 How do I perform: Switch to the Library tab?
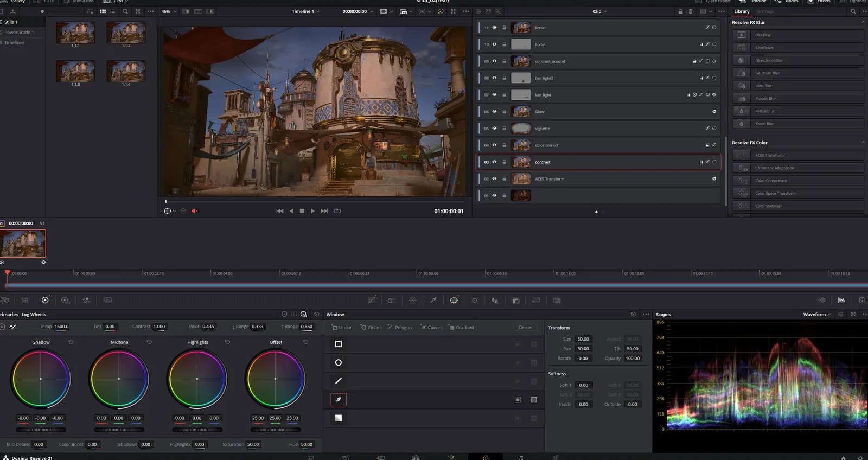coord(742,11)
